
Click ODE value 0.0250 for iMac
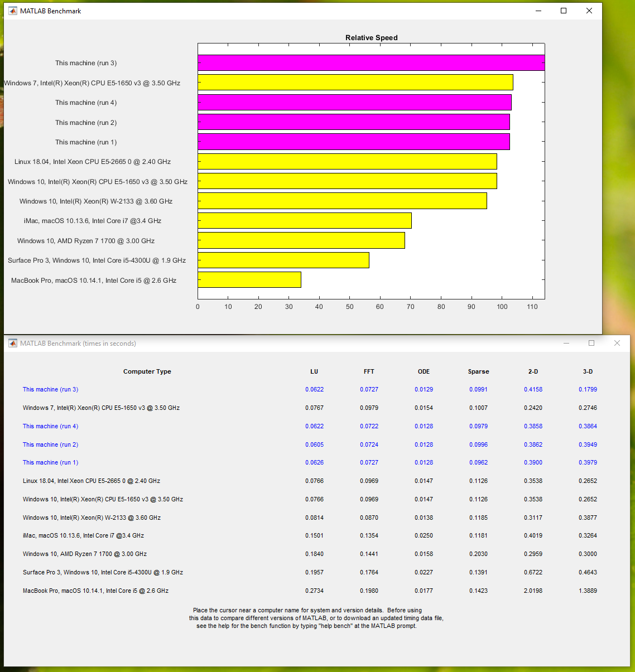424,535
